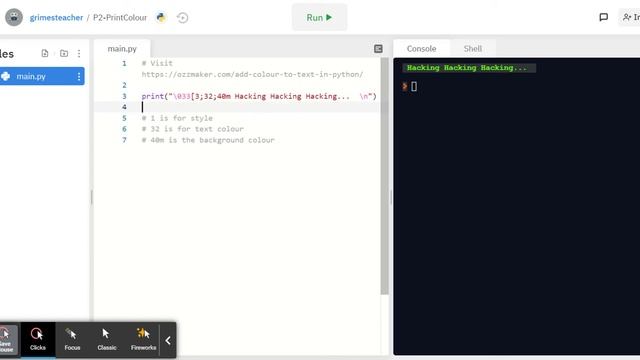Viewport: 640px width, 360px height.
Task: Open the chat speech bubble icon
Action: (604, 17)
